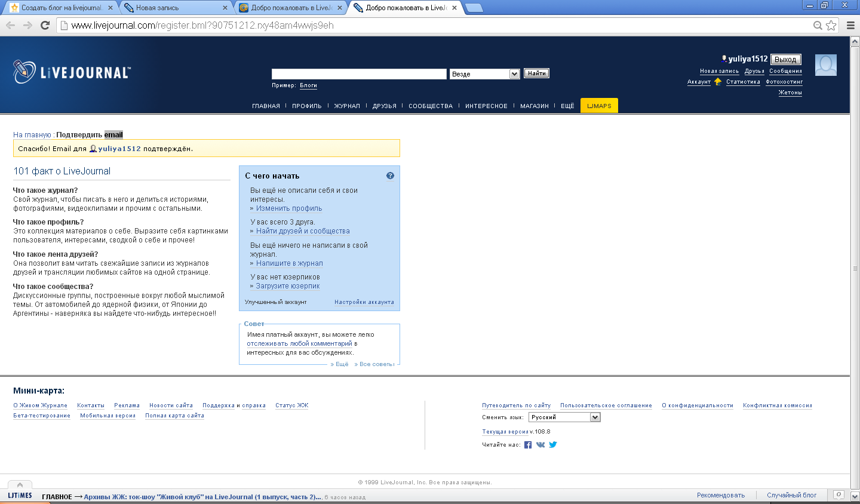This screenshot has height=504, width=860.
Task: Click the user icon in the email confirmation message
Action: pyautogui.click(x=93, y=149)
